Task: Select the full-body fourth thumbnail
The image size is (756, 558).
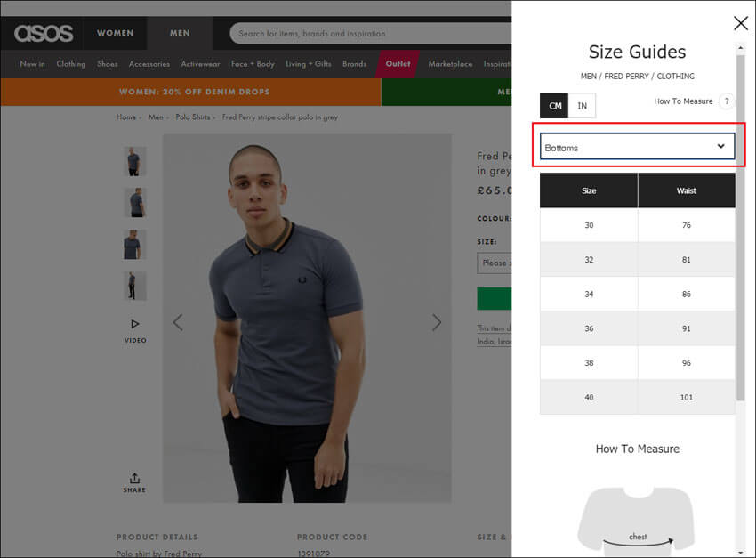Action: 135,286
